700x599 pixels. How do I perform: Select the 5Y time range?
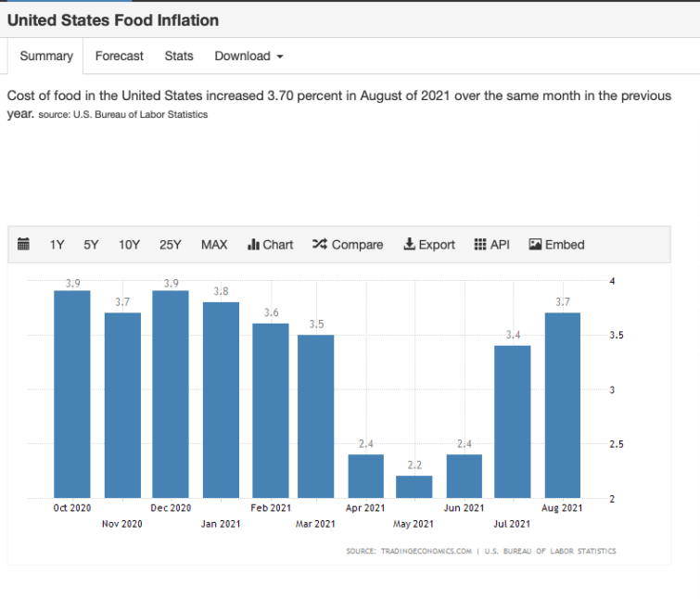pos(91,245)
